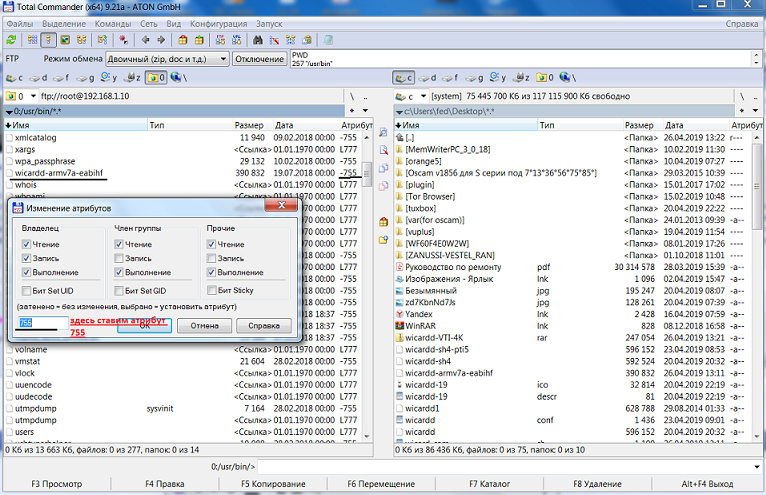The width and height of the screenshot is (766, 495).
Task: Click the Отключение disconnect button
Action: click(x=259, y=59)
